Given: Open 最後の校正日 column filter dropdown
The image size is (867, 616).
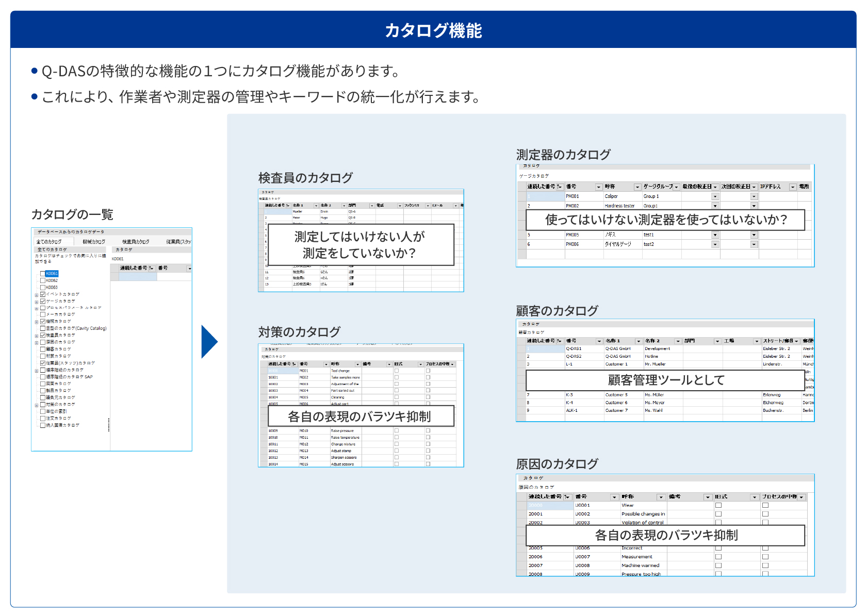Looking at the screenshot, I should (715, 187).
